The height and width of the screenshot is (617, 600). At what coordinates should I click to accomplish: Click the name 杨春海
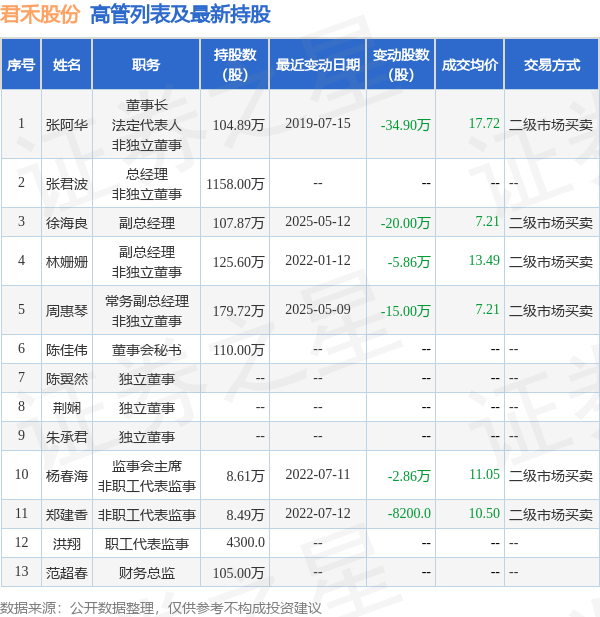click(67, 476)
